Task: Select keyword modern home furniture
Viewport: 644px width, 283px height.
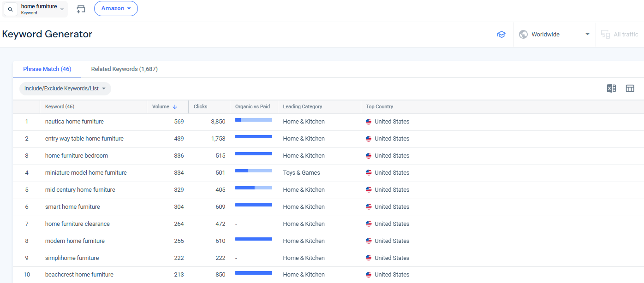Action: [75, 241]
